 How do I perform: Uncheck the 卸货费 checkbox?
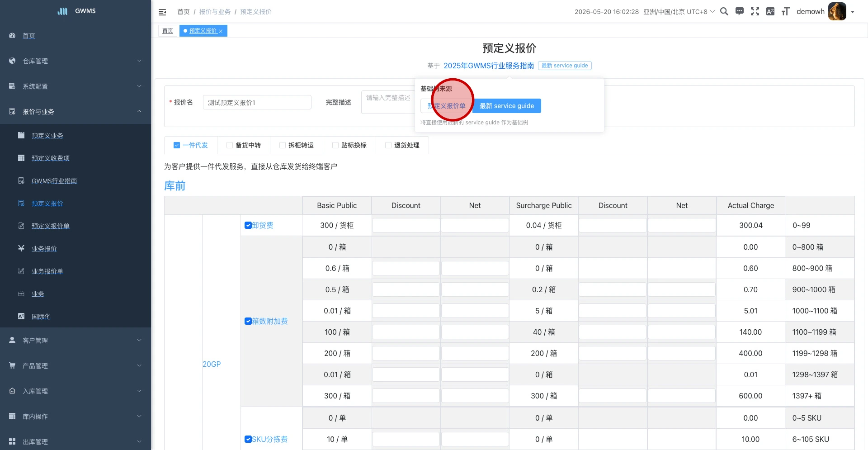pos(248,225)
